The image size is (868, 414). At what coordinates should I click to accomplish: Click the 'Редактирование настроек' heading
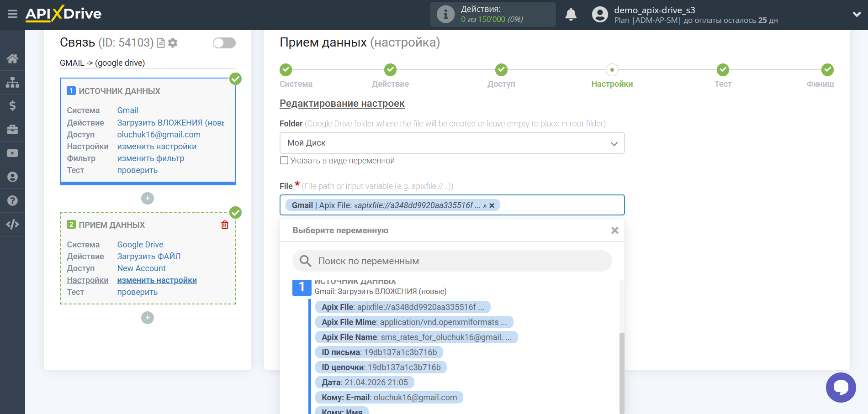[342, 104]
